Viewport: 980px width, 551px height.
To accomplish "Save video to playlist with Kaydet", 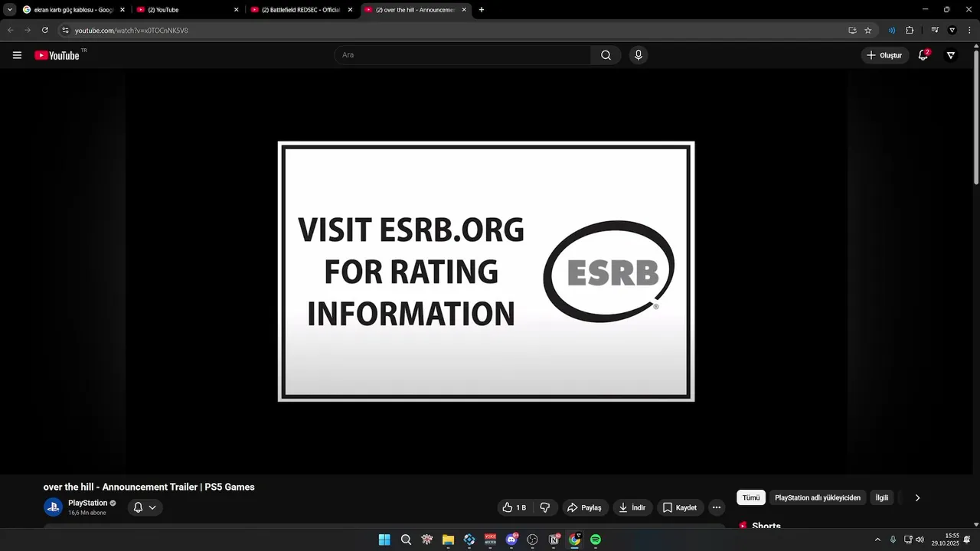I will coord(680,507).
